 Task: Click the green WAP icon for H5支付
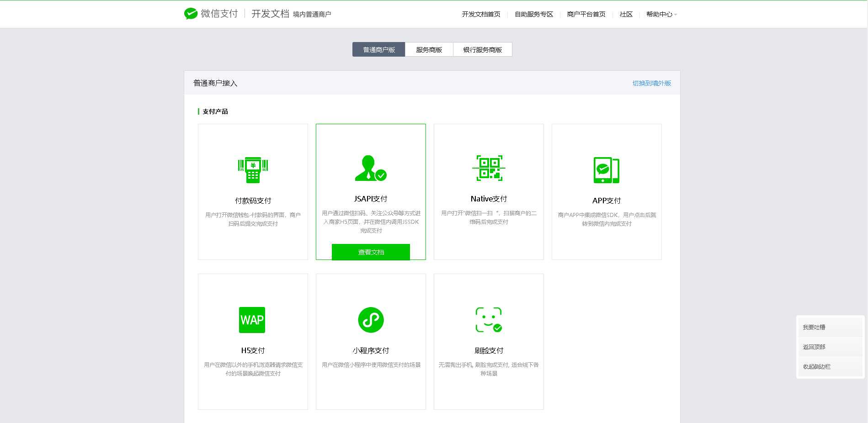[x=252, y=320]
